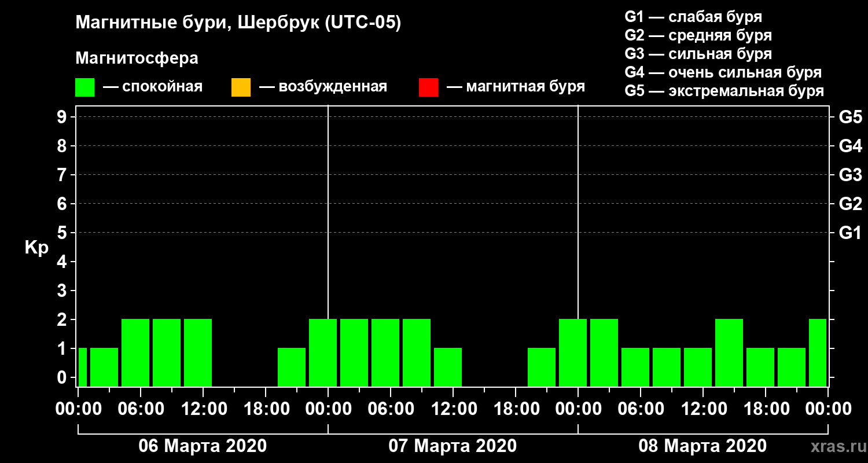Click the 'Магнитосфера' heading
Screen dimensions: 868x463
(137, 58)
